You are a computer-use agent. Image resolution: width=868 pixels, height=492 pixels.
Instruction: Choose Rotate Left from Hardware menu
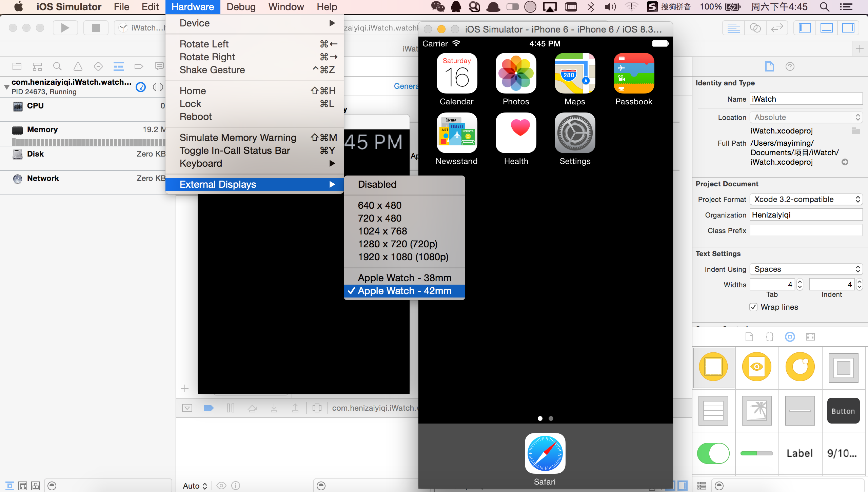tap(255, 44)
